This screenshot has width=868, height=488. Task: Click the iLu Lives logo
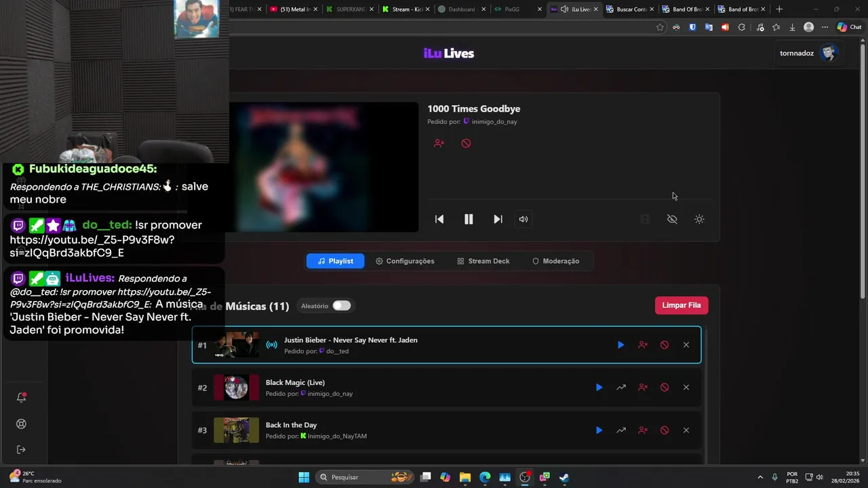point(449,54)
